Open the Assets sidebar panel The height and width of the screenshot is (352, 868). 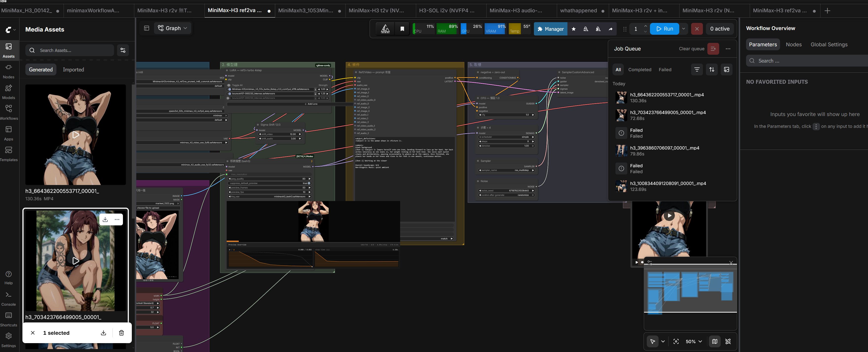pyautogui.click(x=9, y=50)
